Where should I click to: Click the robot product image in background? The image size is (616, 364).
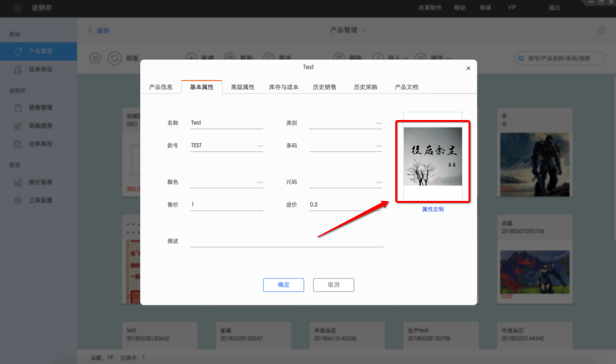pyautogui.click(x=534, y=164)
